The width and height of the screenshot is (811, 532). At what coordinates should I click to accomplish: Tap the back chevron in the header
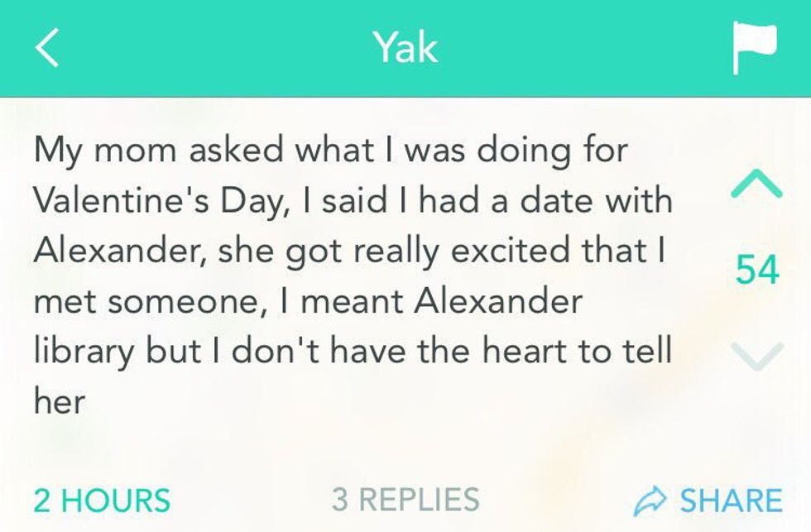[48, 49]
